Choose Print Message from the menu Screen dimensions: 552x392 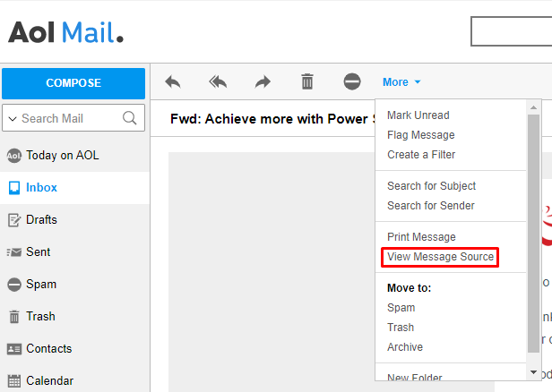coord(421,237)
